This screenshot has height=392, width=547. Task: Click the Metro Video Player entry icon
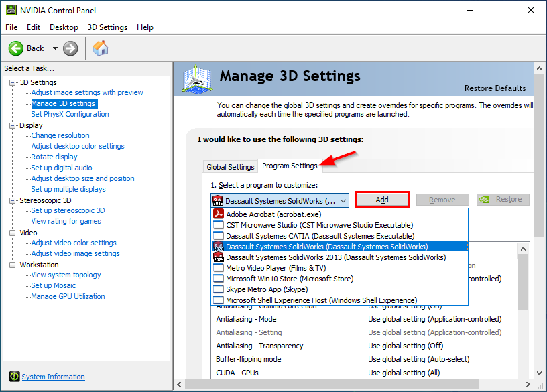[219, 268]
